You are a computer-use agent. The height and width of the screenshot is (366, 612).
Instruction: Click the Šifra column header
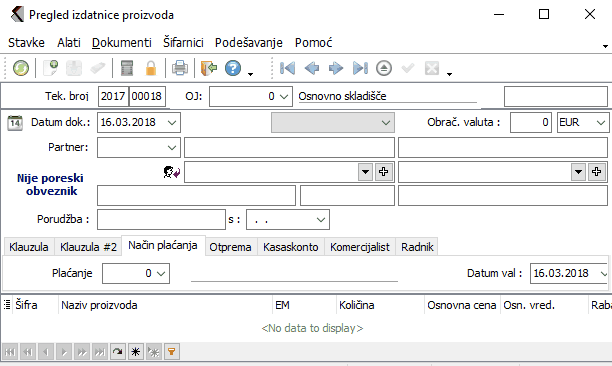(x=35, y=305)
